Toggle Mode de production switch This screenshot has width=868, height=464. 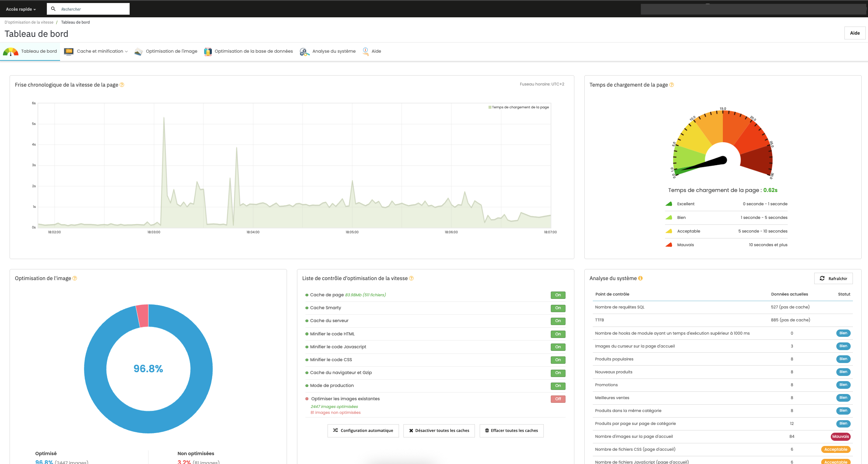click(x=558, y=386)
